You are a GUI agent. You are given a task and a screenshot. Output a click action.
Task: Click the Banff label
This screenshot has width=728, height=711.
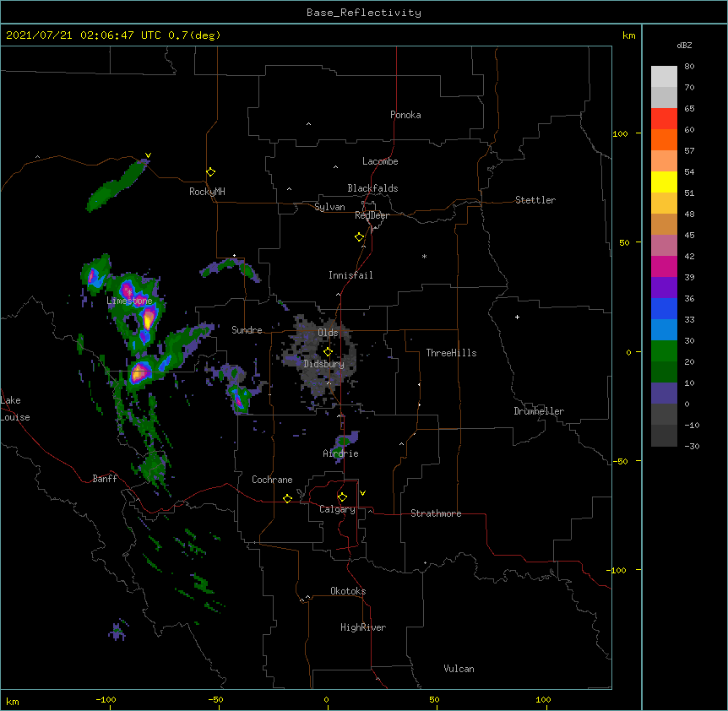pyautogui.click(x=105, y=479)
